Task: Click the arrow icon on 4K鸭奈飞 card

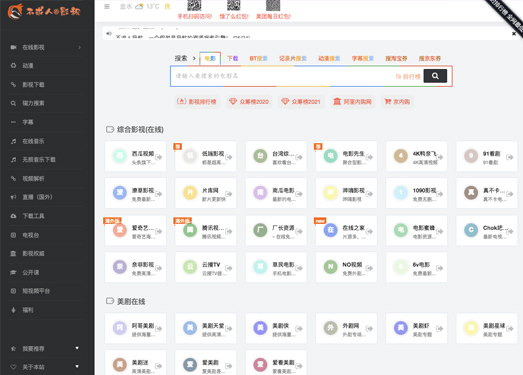Action: tap(440, 157)
